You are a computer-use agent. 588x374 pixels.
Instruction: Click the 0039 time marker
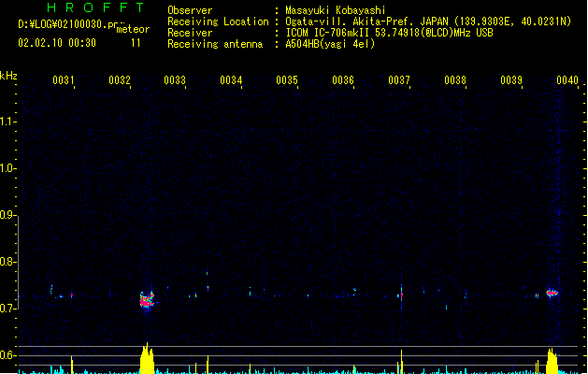click(x=511, y=80)
